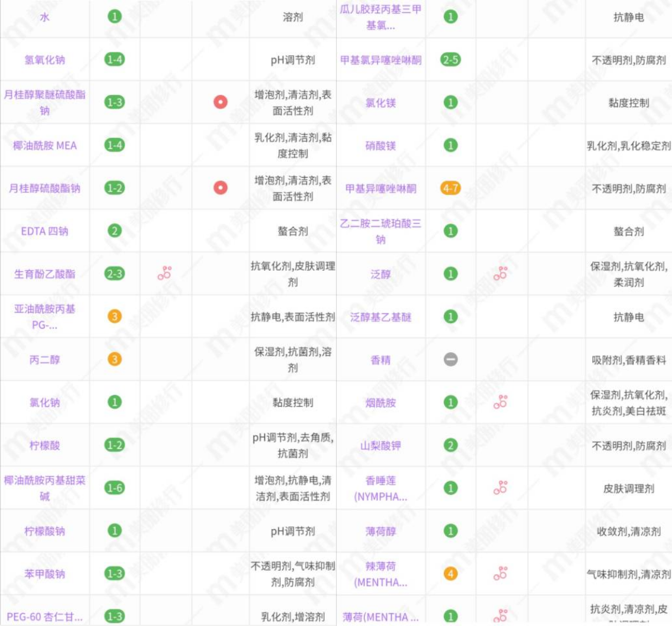Screen dimensions: 672x626
Task: Click the 2-5 safety badge of 甲基氯异噻唑啉酮
Action: (x=450, y=59)
